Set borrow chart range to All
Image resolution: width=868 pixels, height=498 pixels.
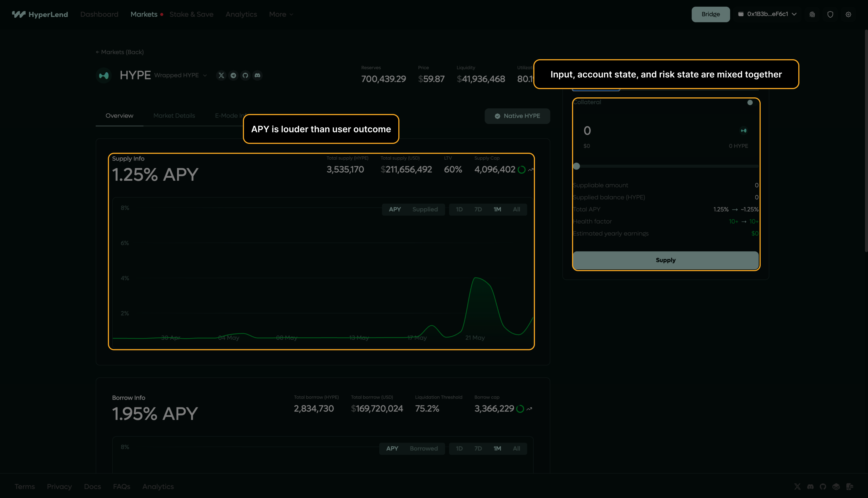click(516, 448)
